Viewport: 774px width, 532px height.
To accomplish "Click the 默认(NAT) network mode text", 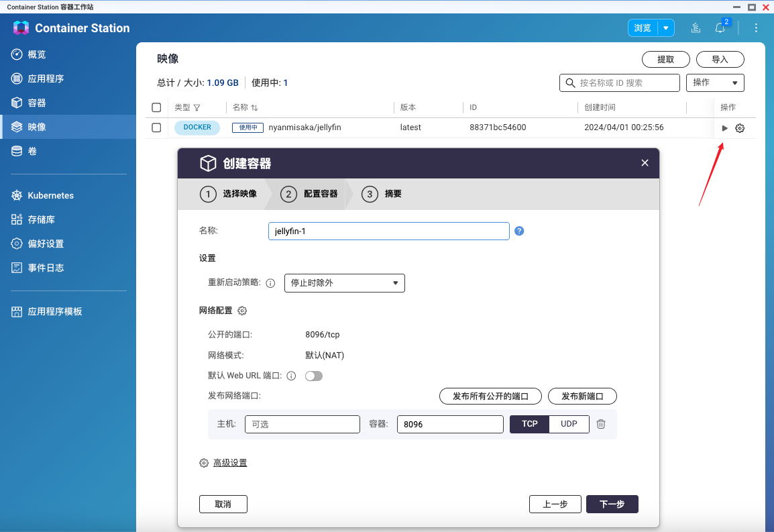I will (x=325, y=356).
